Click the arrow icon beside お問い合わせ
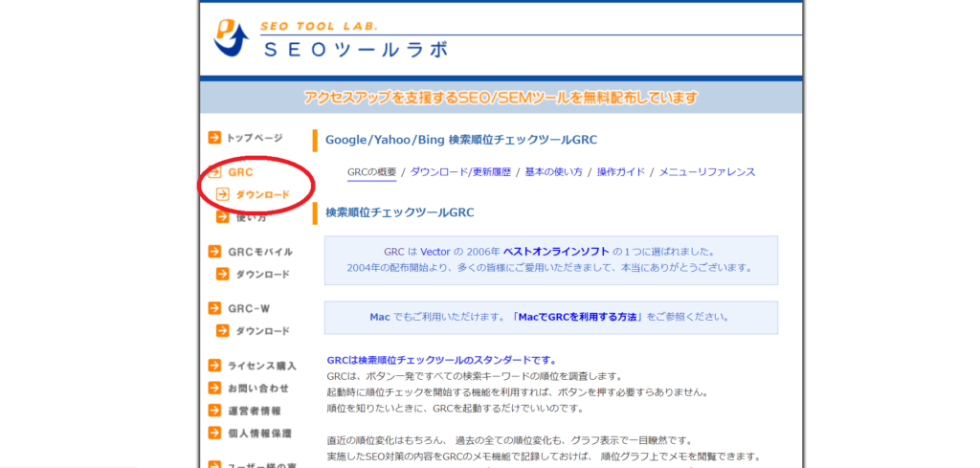 tap(214, 388)
